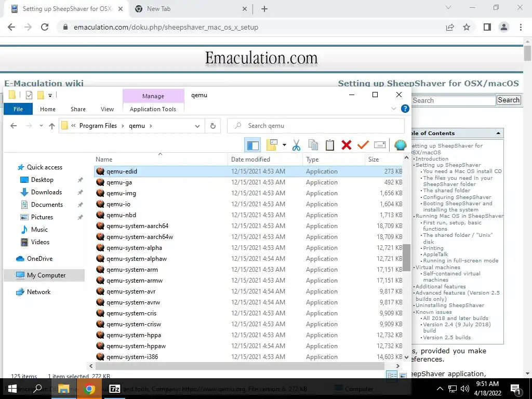Open the File tab in Explorer
The image size is (532, 399).
tap(18, 109)
